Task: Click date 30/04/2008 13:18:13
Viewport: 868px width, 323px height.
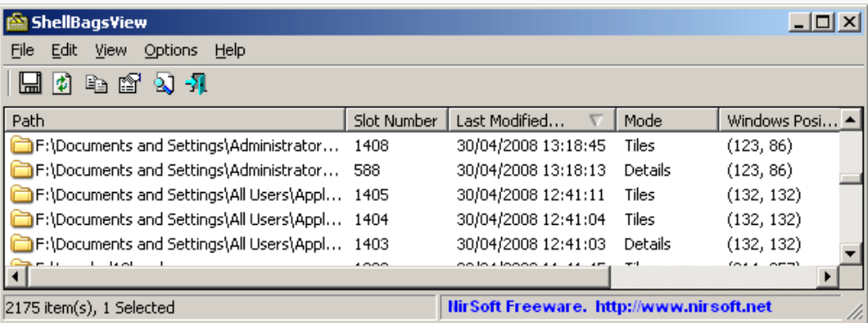Action: [x=530, y=170]
